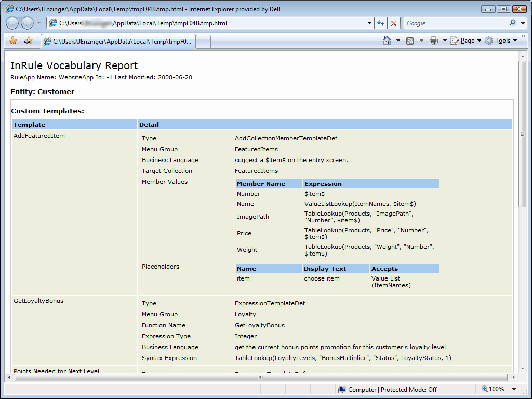Screen dimensions: 532x399
Task: Click the RSS Feeds icon
Action: point(410,41)
